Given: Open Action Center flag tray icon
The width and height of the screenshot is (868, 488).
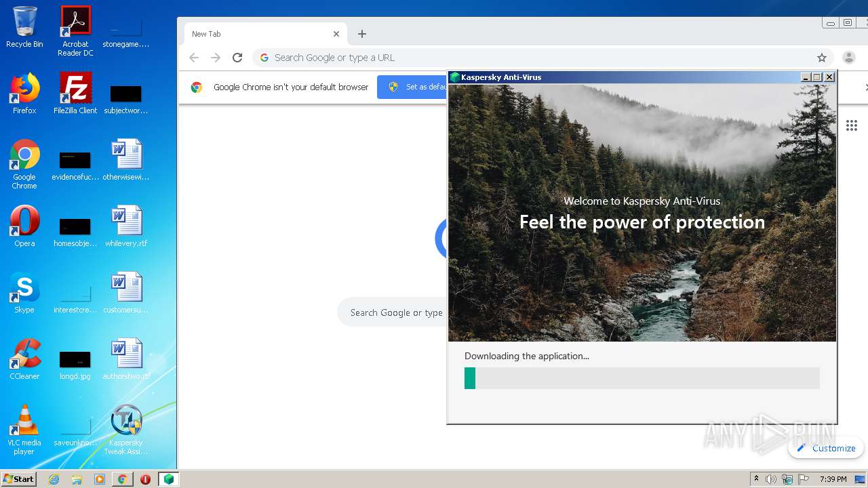Looking at the screenshot, I should click(x=804, y=479).
